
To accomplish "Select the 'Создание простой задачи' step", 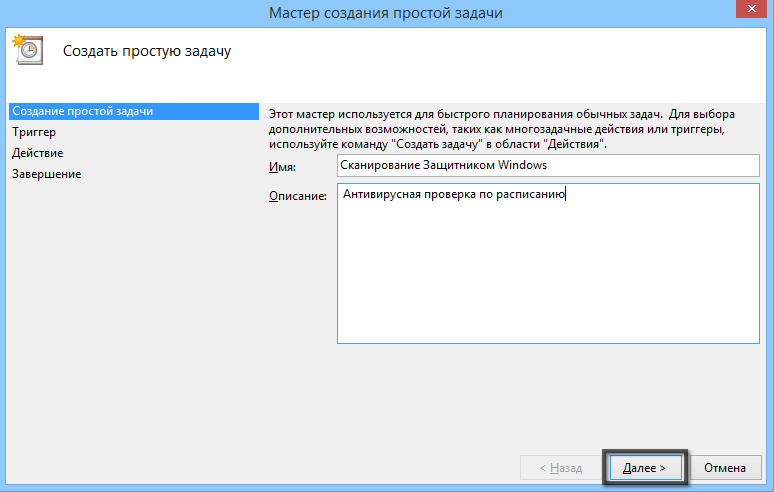I will click(134, 112).
